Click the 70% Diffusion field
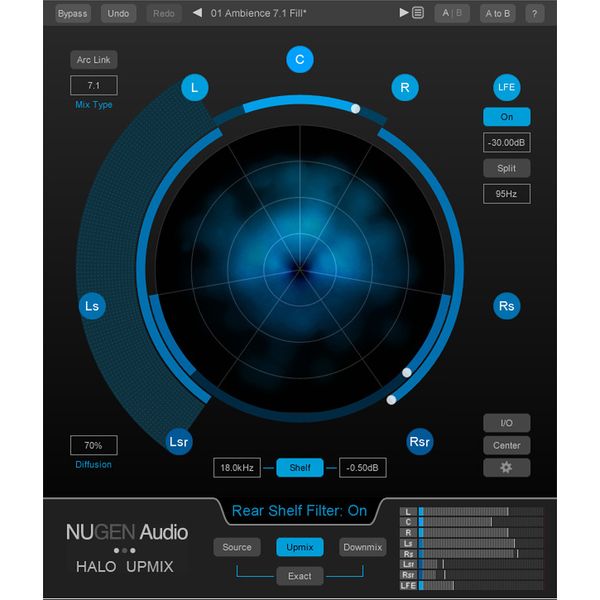 click(94, 445)
